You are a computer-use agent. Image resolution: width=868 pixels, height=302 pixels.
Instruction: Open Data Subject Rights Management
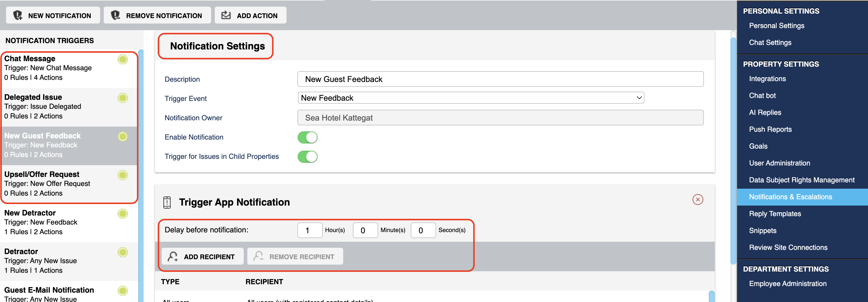pyautogui.click(x=802, y=180)
